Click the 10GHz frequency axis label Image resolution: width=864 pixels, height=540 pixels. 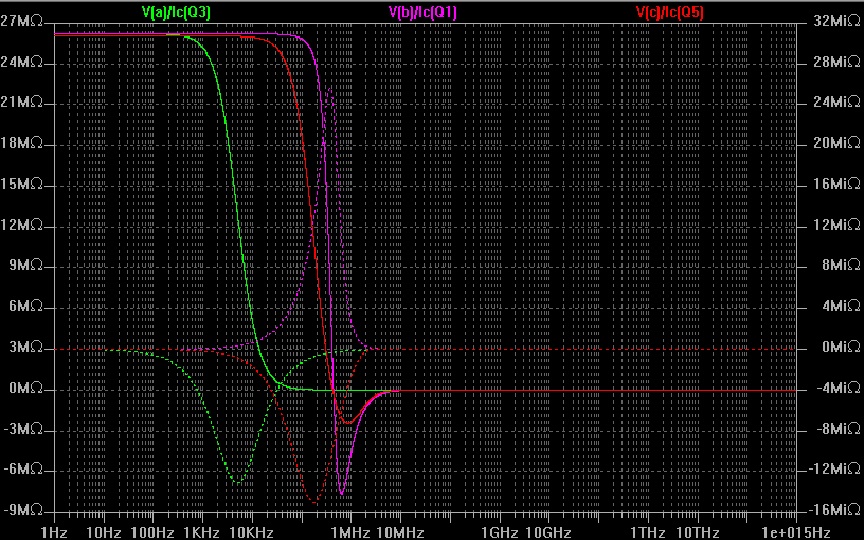[x=549, y=533]
